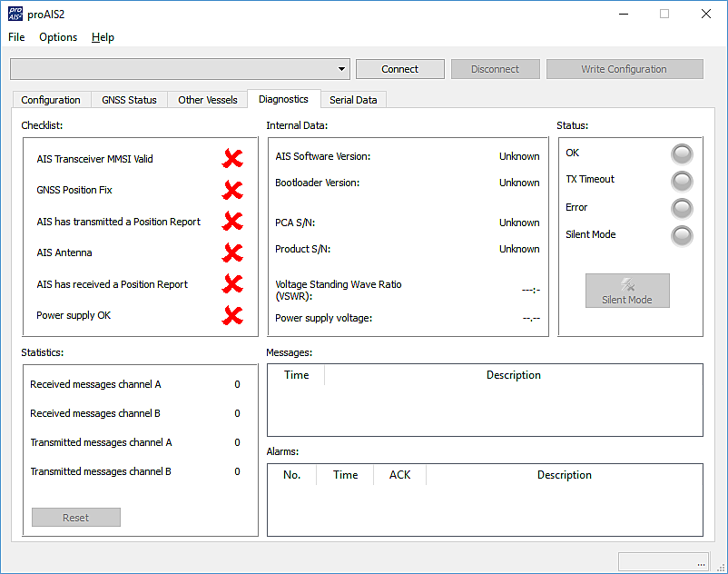728x574 pixels.
Task: Click the proAIS2 app icon in title bar
Action: (x=15, y=14)
